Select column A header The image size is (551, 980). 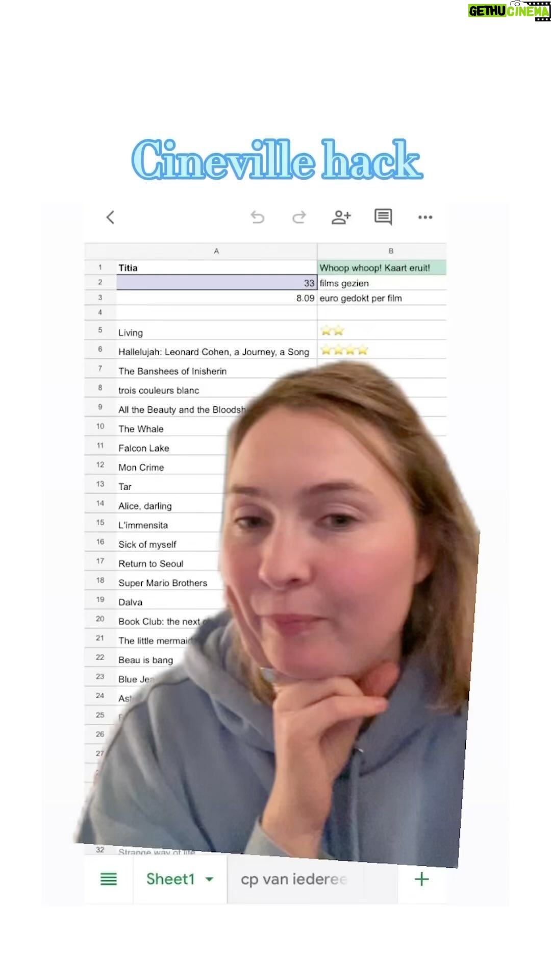pos(216,251)
